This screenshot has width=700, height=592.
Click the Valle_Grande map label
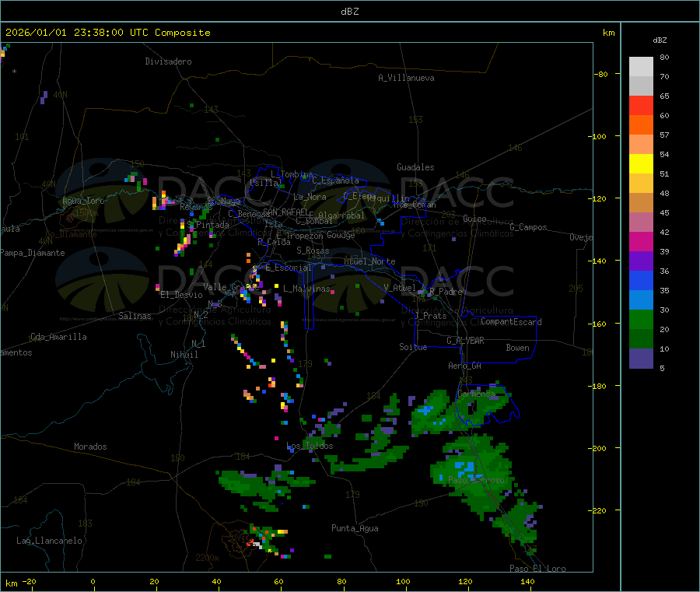tap(231, 286)
